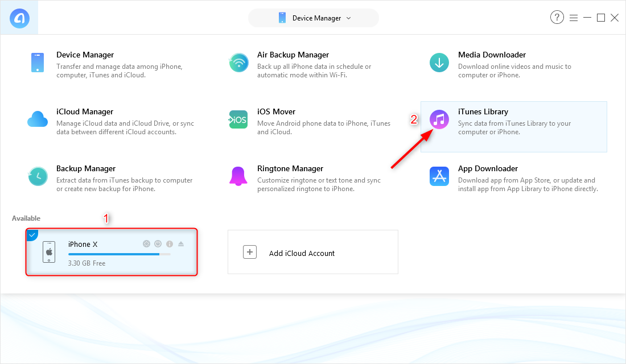Open the iPhone X info icon
The image size is (626, 364).
pos(170,244)
